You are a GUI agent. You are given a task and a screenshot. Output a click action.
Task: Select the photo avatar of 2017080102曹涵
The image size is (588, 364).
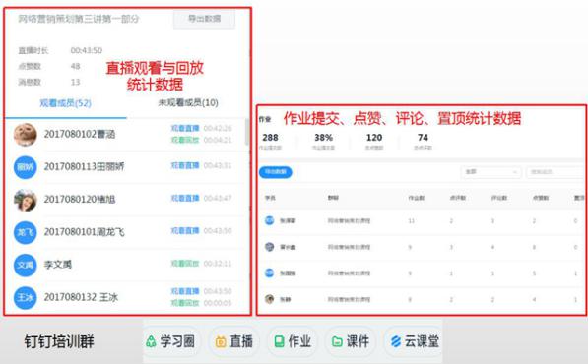[x=26, y=135]
